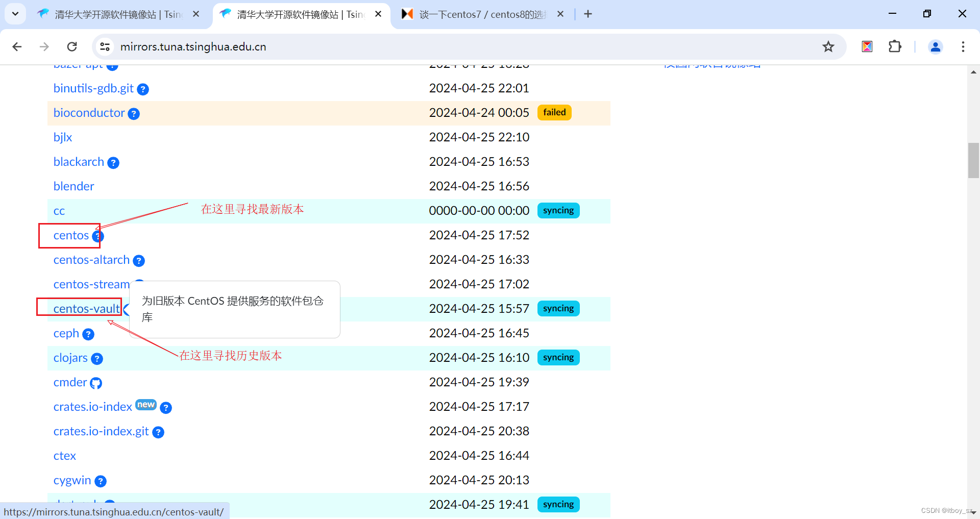
Task: Expand the tab search dropdown
Action: (15, 14)
